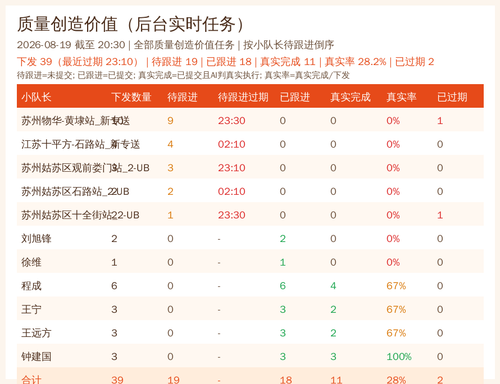The image size is (500, 384).
Task: Click 真实完成 value 3 for 钟建国
Action: 333,357
